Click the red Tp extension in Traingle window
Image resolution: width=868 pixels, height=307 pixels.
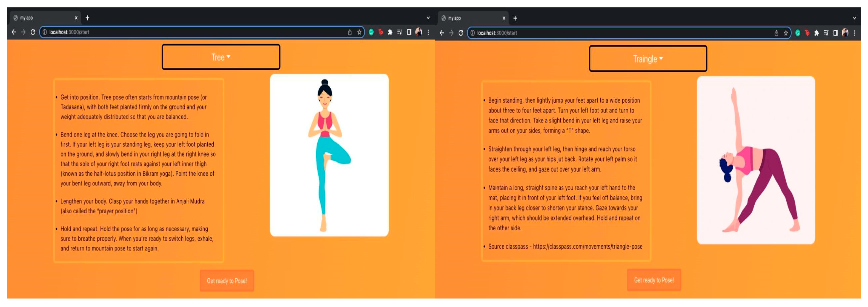pos(807,33)
